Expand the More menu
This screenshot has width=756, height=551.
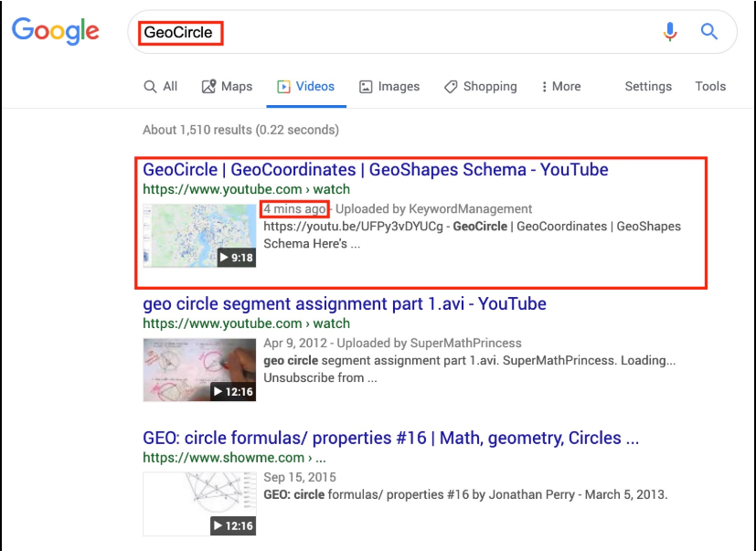pos(561,86)
